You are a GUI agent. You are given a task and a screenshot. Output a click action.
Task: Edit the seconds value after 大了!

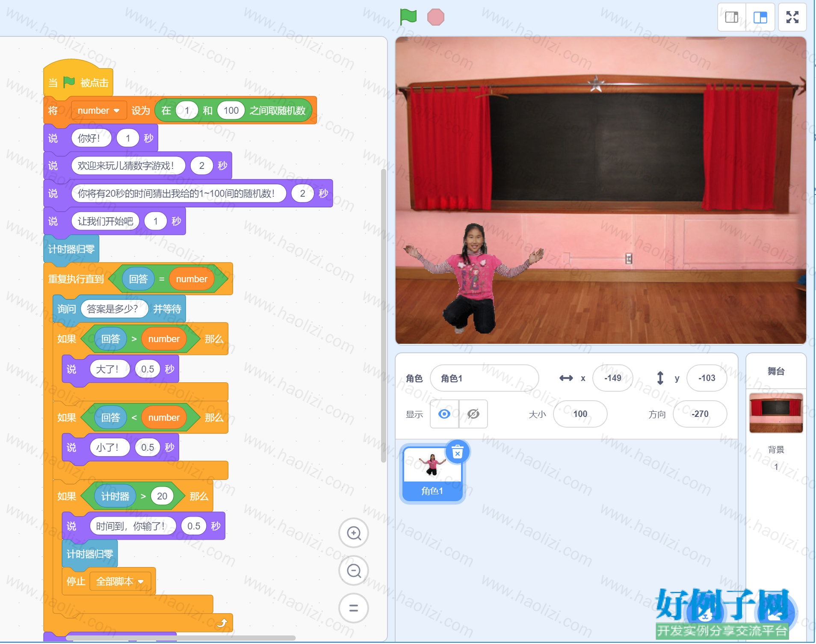(148, 369)
